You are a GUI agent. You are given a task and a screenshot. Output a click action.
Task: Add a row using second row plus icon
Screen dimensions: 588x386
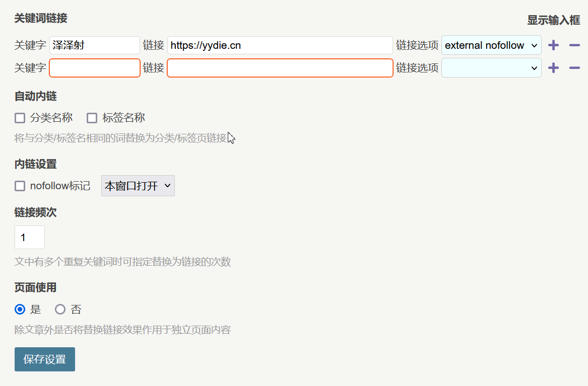(x=553, y=68)
